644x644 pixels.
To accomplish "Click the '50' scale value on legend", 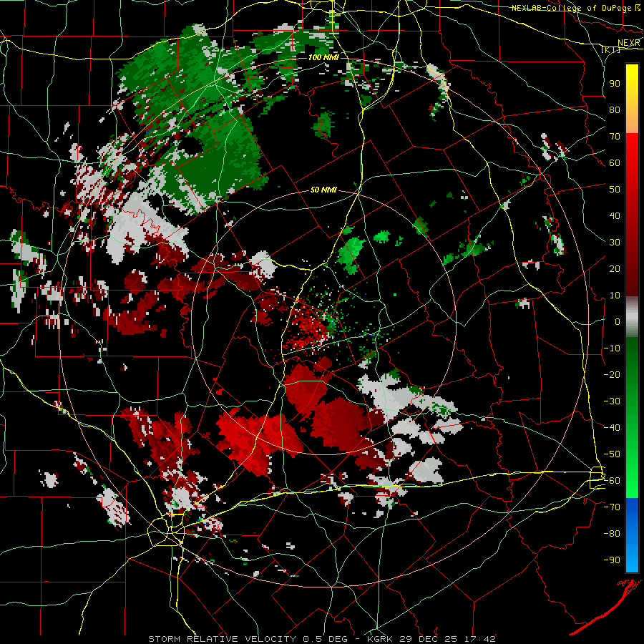I will click(615, 190).
